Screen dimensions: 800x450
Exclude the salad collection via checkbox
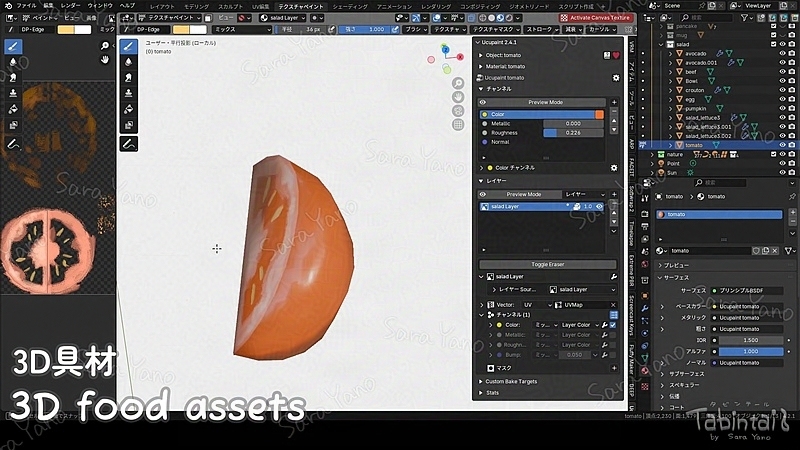coord(774,44)
